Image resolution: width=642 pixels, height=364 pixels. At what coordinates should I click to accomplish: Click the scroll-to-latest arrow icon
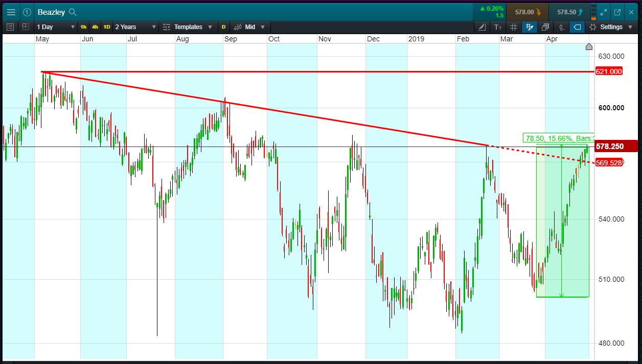[x=589, y=47]
